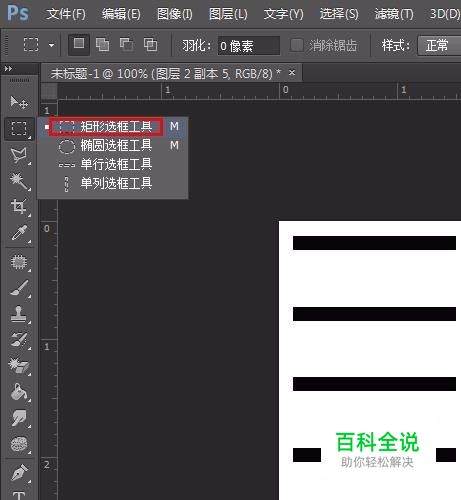Select the Eyedropper tool

tap(19, 233)
